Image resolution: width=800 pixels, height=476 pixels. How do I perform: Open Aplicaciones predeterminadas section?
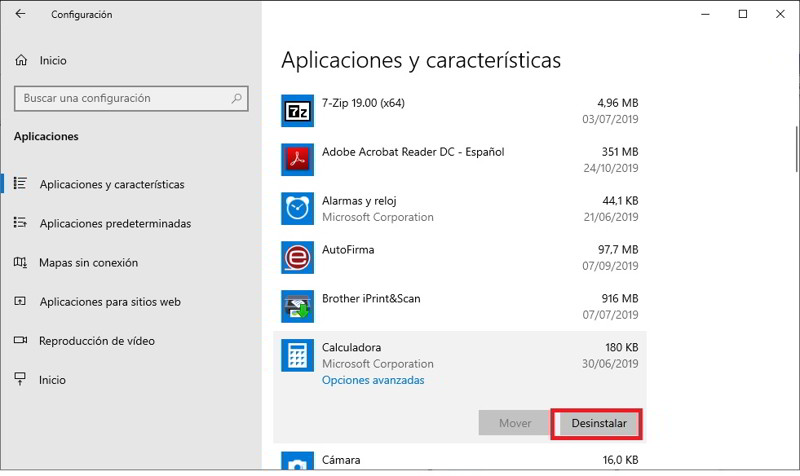coord(114,224)
